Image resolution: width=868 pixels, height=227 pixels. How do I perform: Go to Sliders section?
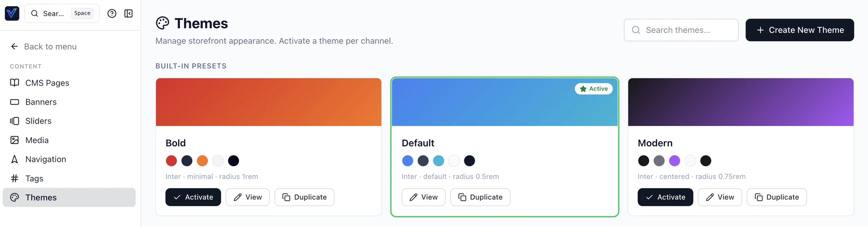(x=38, y=121)
